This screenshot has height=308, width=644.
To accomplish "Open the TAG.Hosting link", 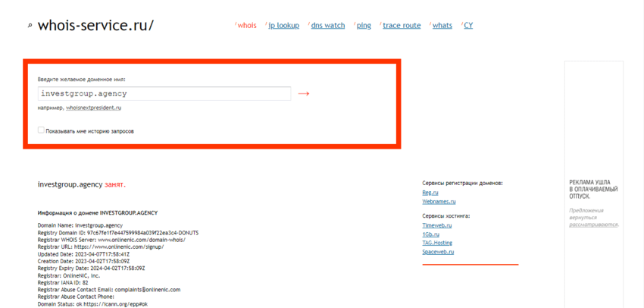I will click(437, 243).
